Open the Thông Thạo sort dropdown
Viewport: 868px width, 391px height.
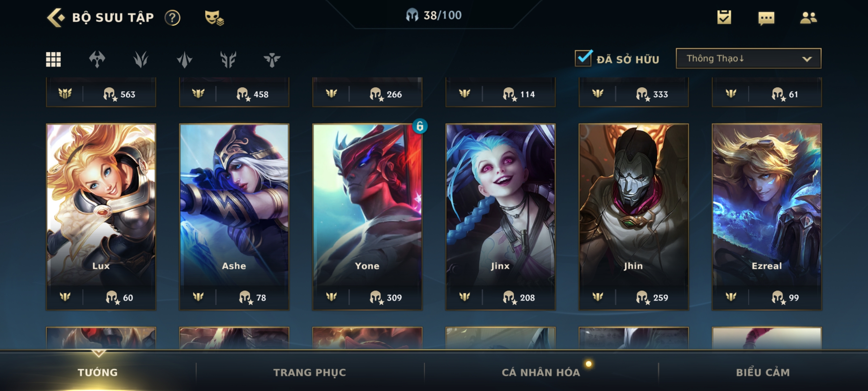point(748,58)
